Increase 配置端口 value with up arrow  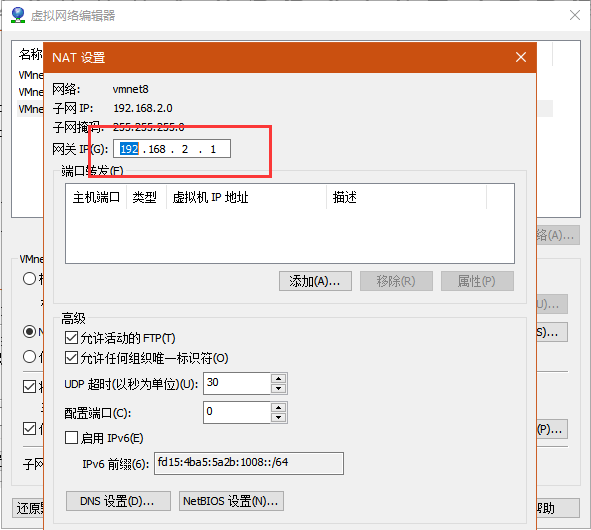click(x=279, y=407)
